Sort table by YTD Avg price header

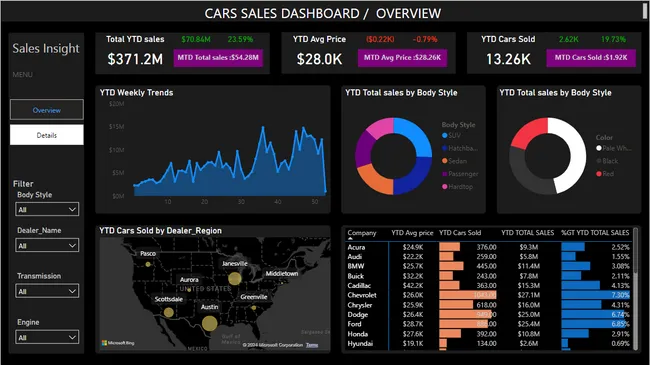coord(412,233)
